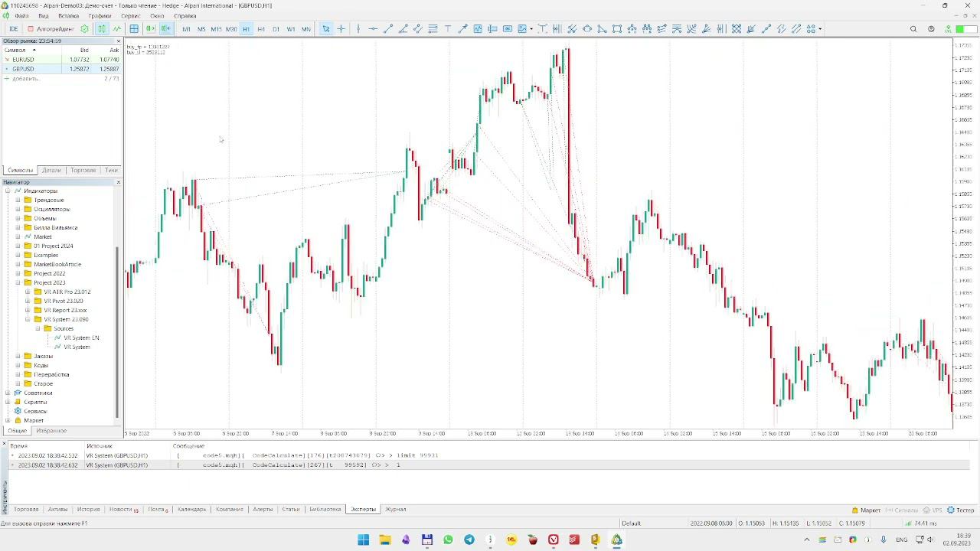Select the trendline drawing tool

388,29
